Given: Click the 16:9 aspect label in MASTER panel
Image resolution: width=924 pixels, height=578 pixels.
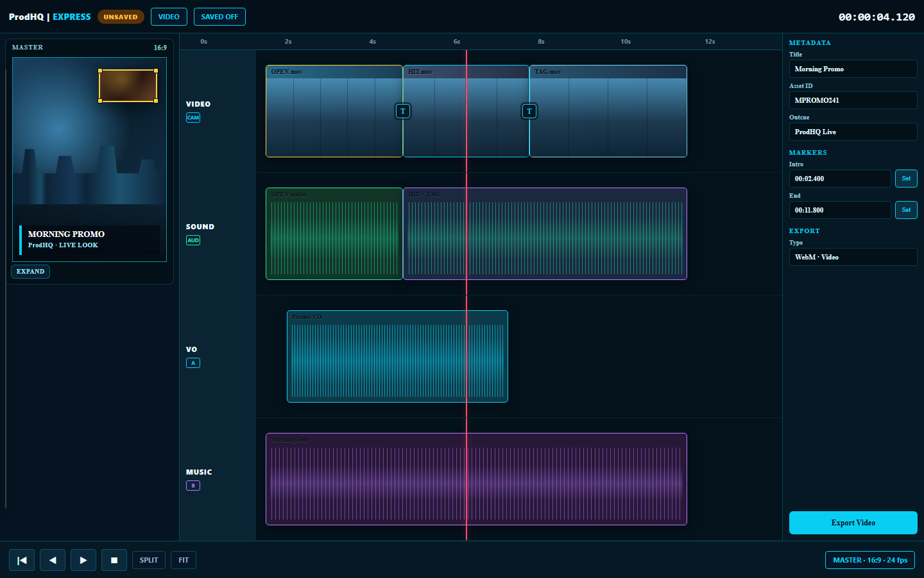Looking at the screenshot, I should click(x=160, y=48).
